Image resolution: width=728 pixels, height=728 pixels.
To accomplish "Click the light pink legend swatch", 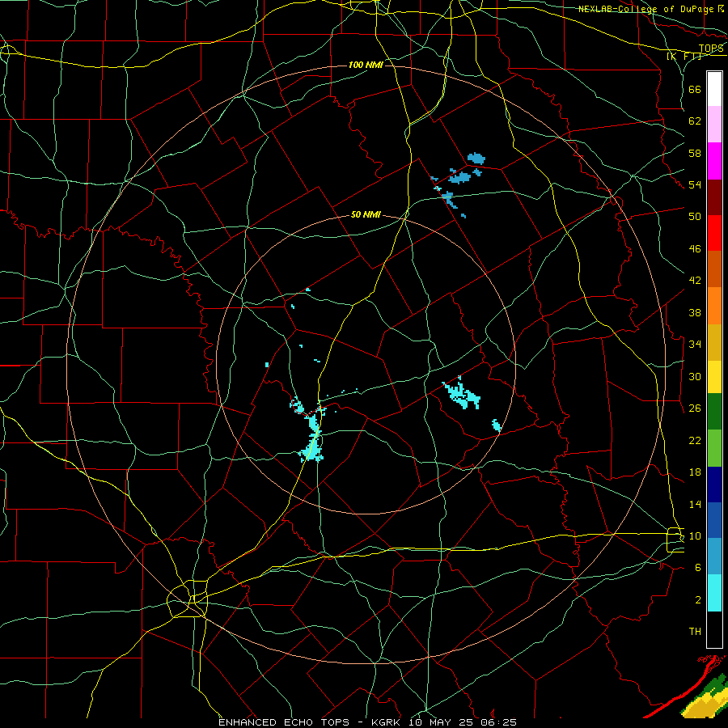I will pyautogui.click(x=714, y=125).
